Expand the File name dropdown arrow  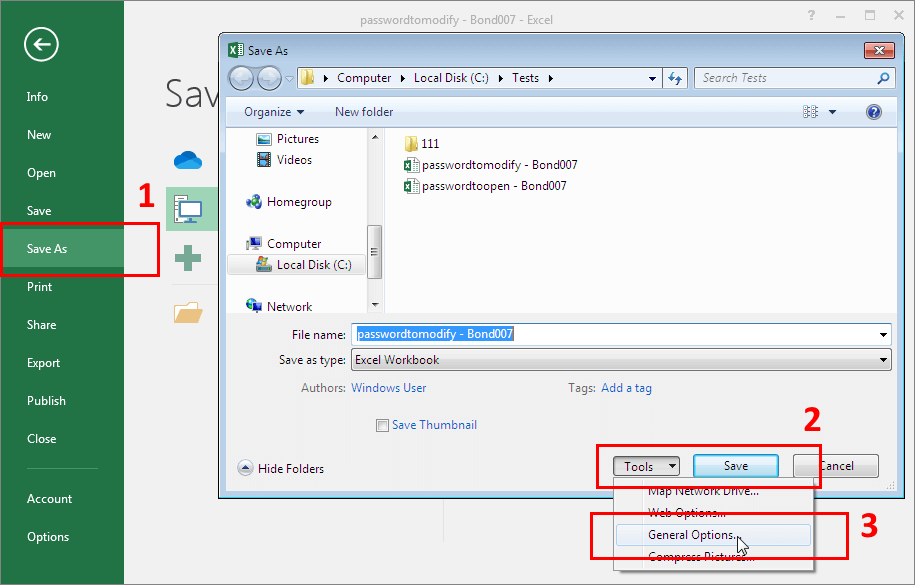883,335
